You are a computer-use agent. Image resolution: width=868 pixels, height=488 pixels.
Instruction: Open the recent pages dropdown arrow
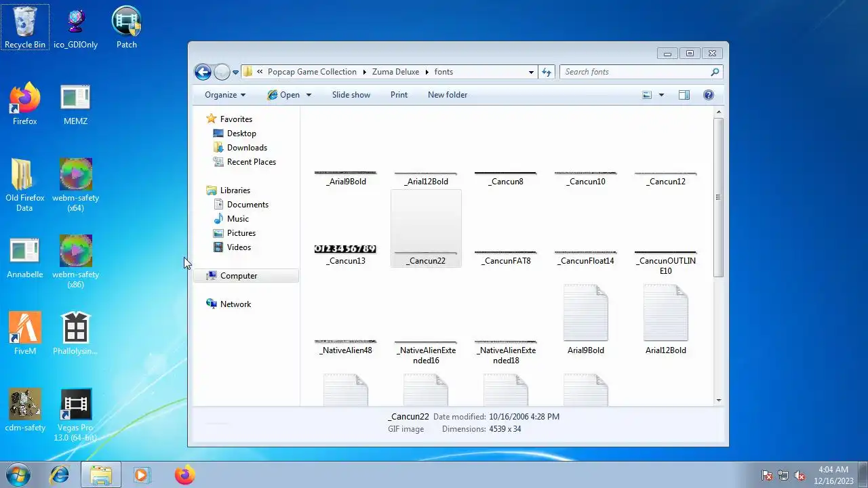point(235,72)
